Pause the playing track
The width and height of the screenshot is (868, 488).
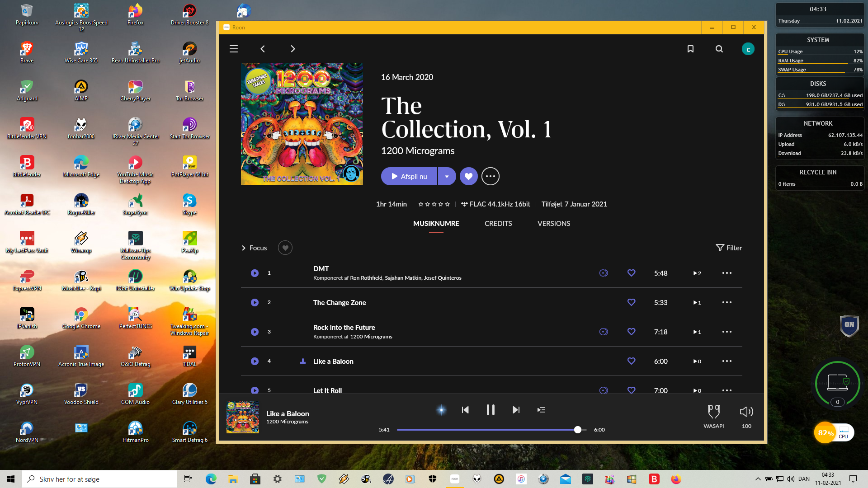(x=491, y=410)
